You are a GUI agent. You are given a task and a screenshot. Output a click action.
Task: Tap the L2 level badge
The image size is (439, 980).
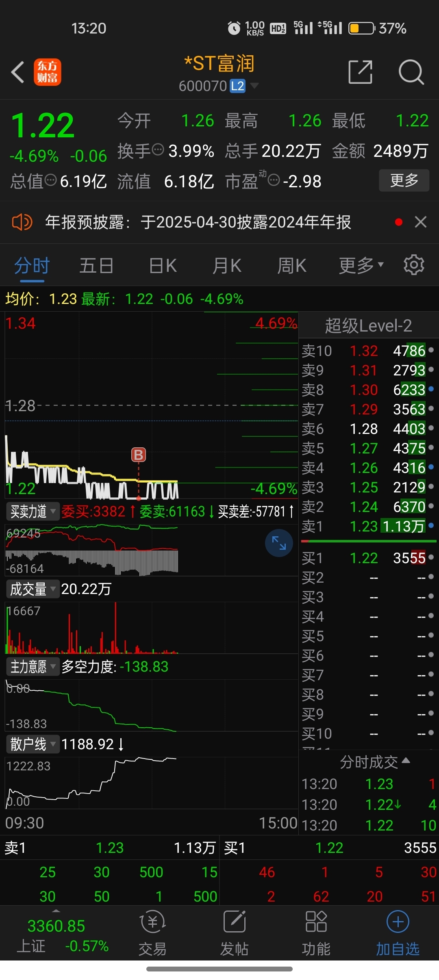tap(237, 86)
